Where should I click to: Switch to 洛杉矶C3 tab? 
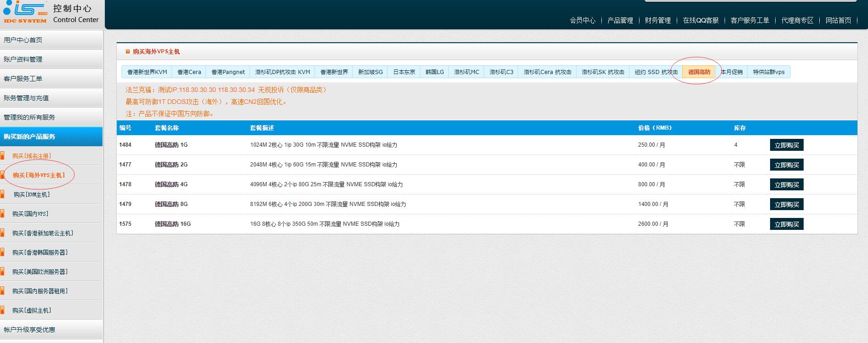[501, 72]
